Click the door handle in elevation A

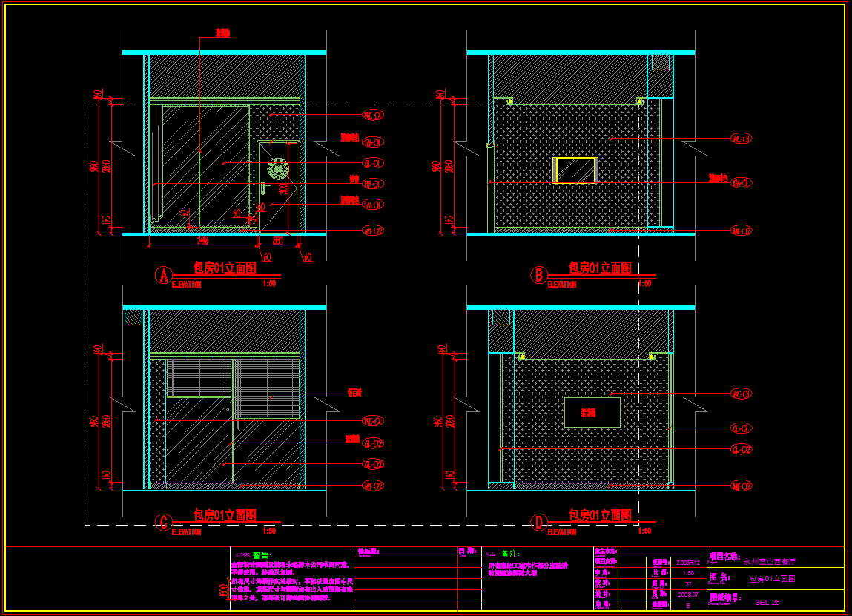[x=263, y=188]
